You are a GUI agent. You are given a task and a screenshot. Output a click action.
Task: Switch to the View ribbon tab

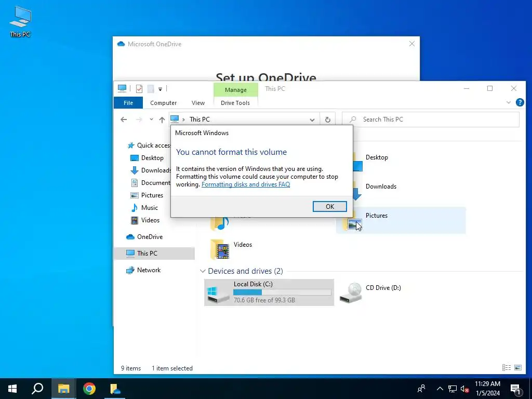pos(198,103)
